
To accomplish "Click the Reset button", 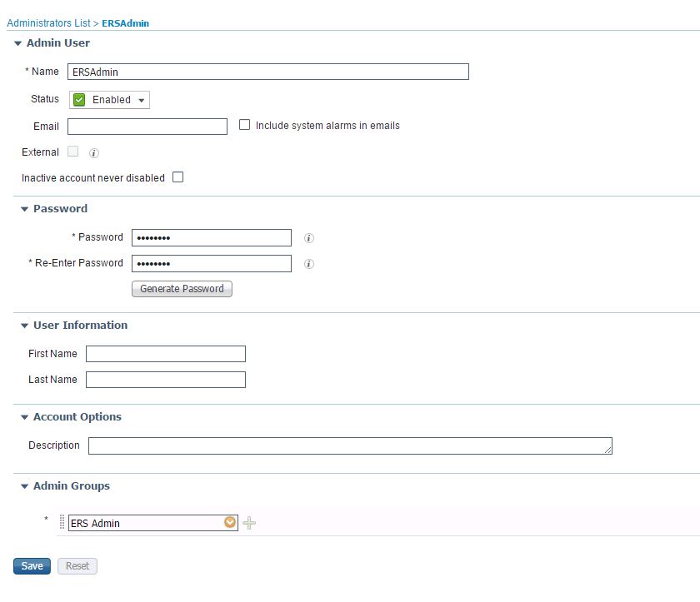I will (77, 566).
